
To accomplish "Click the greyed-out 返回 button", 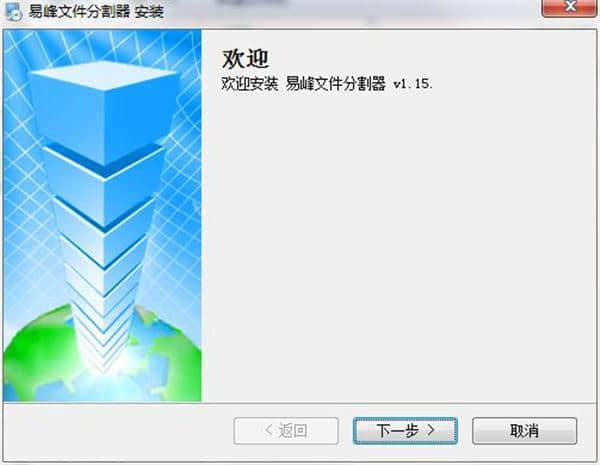I will [286, 431].
